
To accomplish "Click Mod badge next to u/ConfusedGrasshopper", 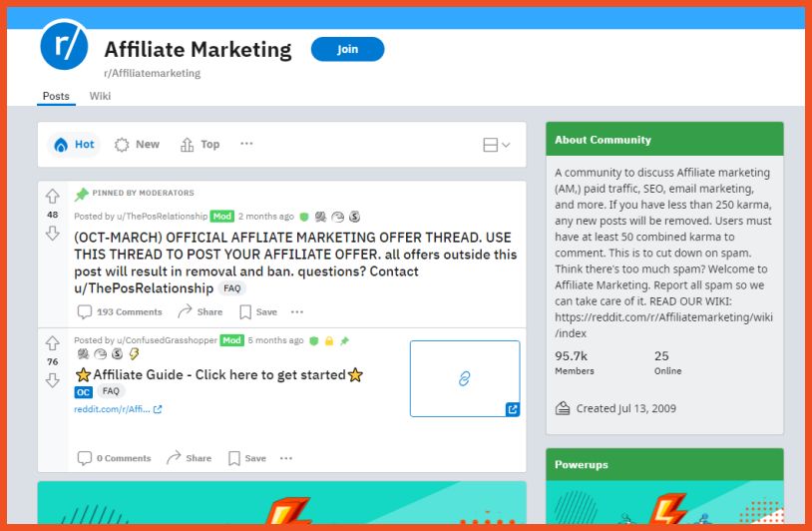I will coord(231,340).
